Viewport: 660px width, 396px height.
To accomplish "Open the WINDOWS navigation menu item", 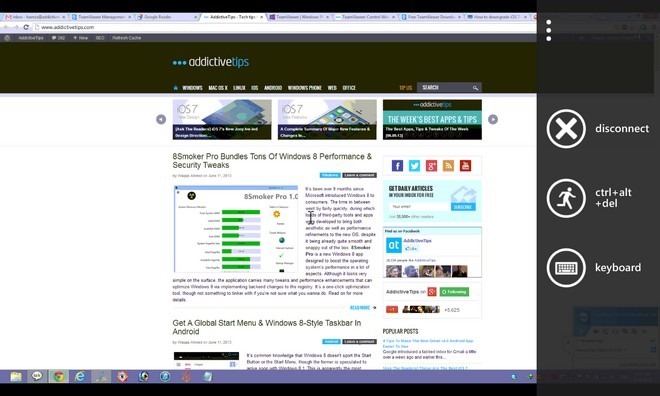I will [x=192, y=88].
